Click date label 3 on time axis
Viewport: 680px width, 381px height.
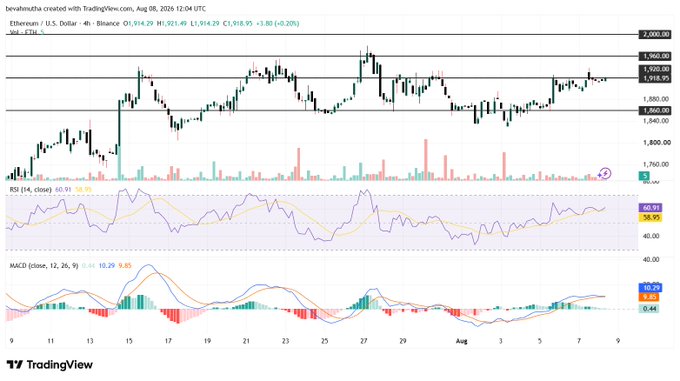500,341
